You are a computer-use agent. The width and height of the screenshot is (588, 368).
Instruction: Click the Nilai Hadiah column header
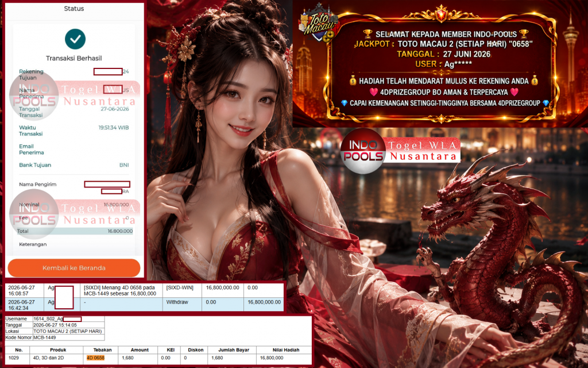pos(286,350)
